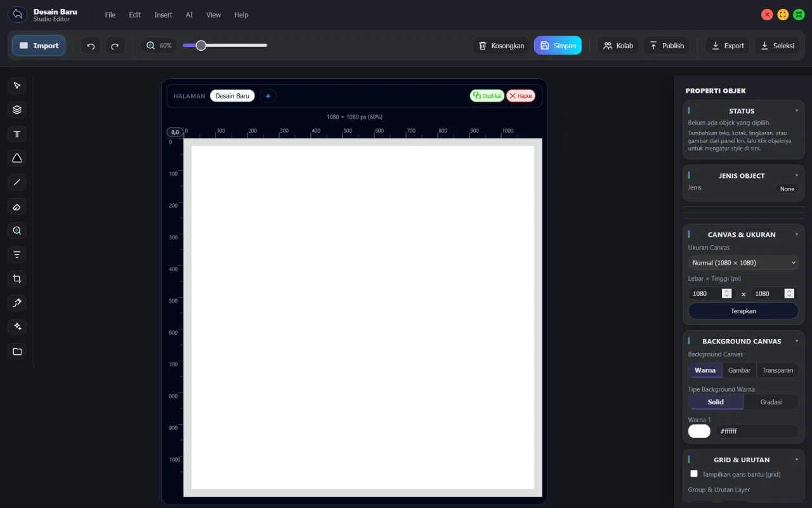Duplicate the page with Duplikat
This screenshot has width=812, height=508.
[487, 96]
